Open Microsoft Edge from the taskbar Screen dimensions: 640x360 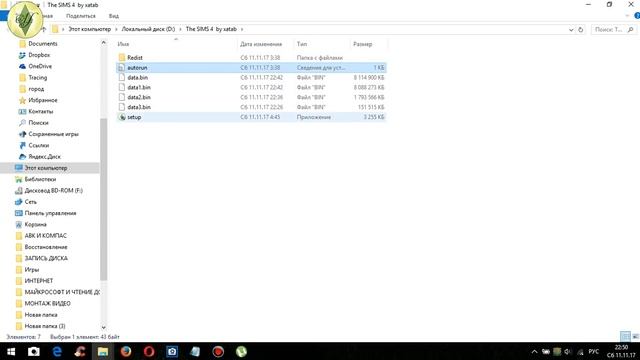pyautogui.click(x=57, y=351)
